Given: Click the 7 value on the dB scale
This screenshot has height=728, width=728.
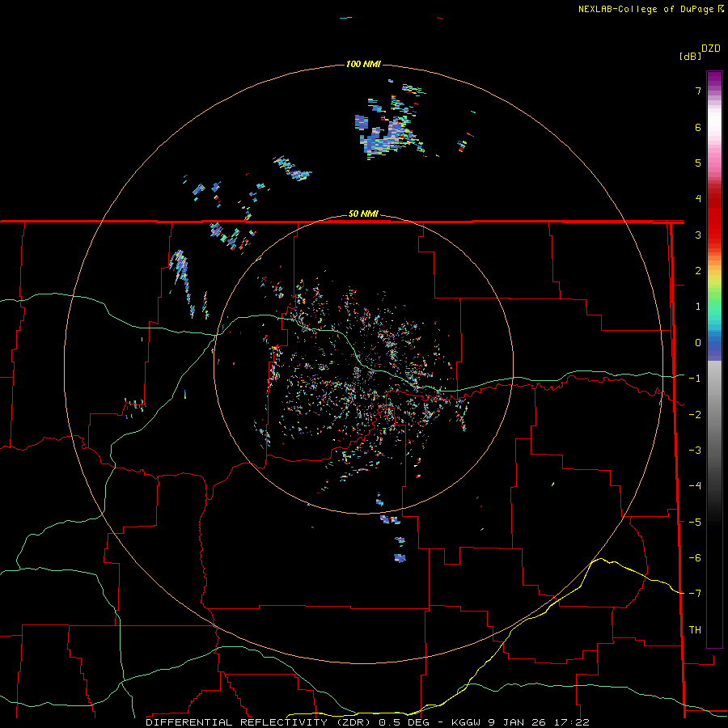Looking at the screenshot, I should [x=698, y=91].
